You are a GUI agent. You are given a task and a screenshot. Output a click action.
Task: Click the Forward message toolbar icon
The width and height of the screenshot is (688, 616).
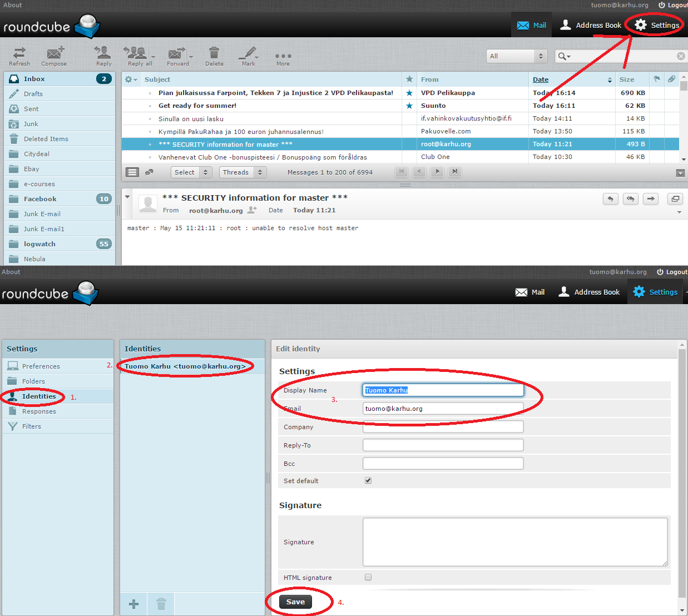pos(177,54)
